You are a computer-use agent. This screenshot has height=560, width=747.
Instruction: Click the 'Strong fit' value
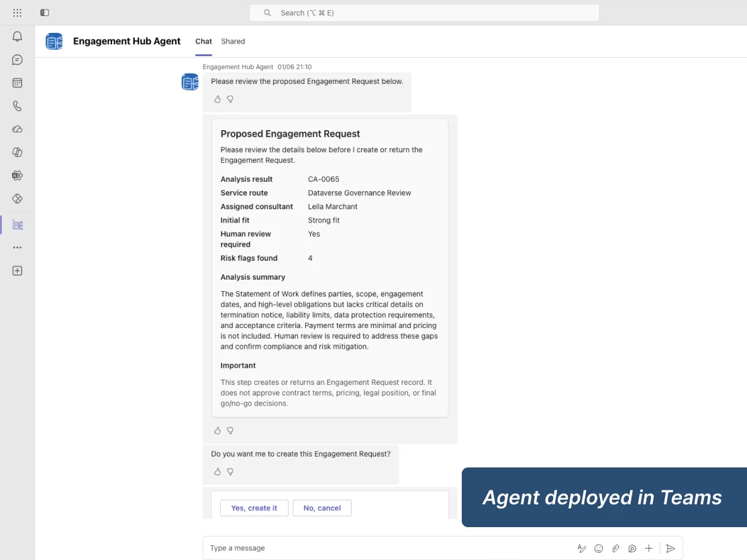point(323,220)
